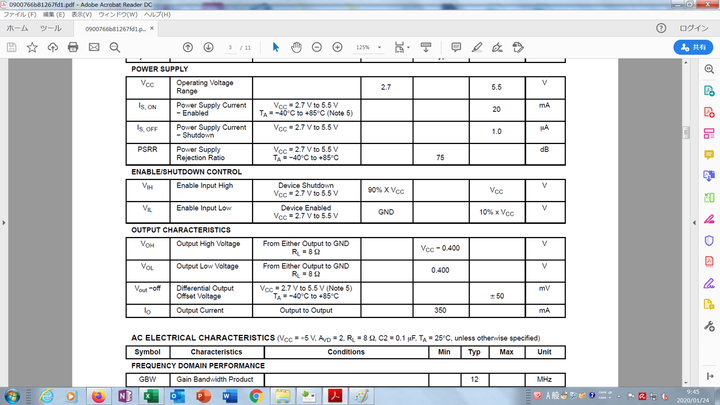Select the highlighter pen tool
Image resolution: width=720 pixels, height=405 pixels.
[477, 47]
